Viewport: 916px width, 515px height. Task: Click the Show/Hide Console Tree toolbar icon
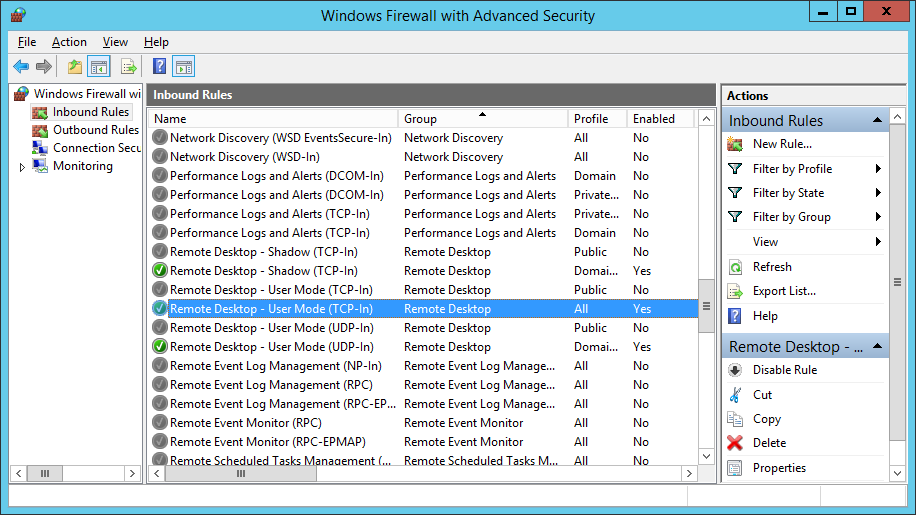coord(98,67)
